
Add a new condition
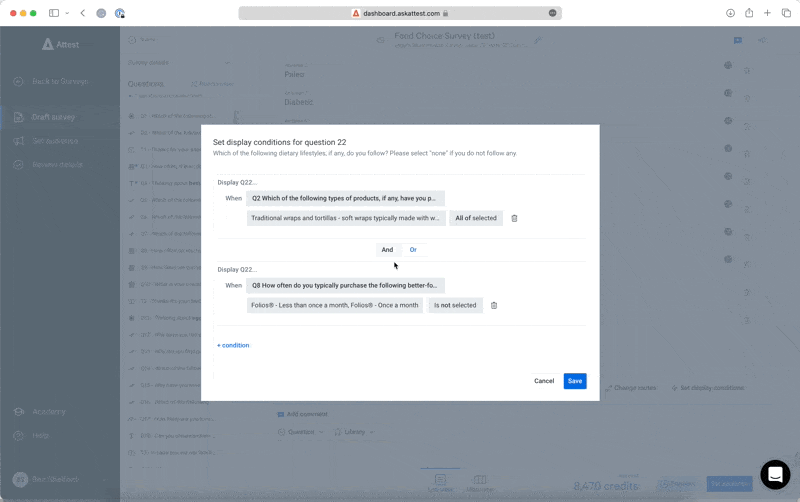coord(233,345)
